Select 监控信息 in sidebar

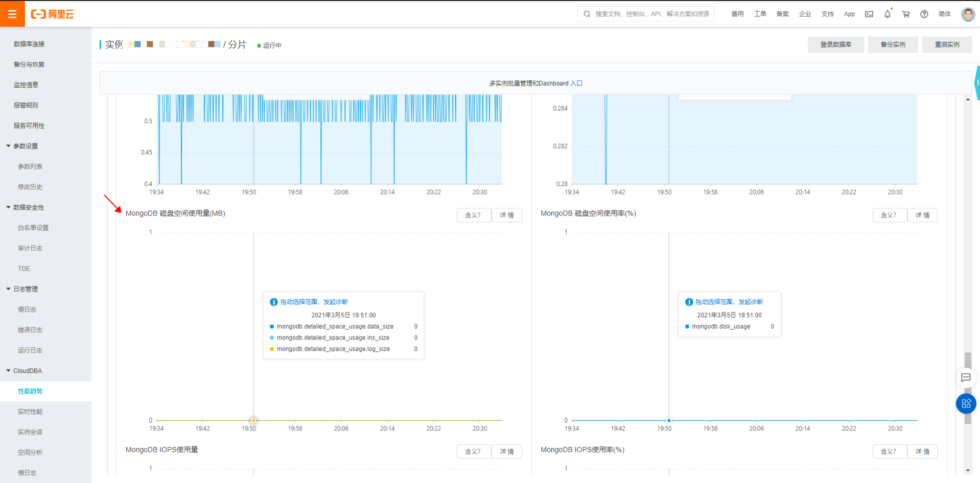pos(26,85)
